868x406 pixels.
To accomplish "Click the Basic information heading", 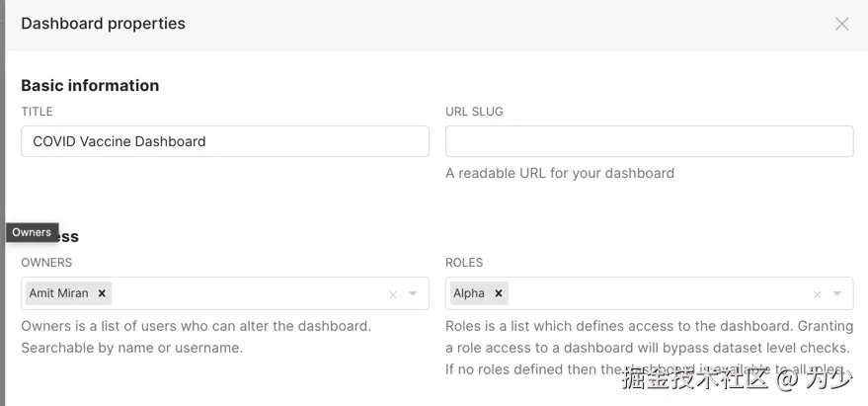I will [90, 86].
